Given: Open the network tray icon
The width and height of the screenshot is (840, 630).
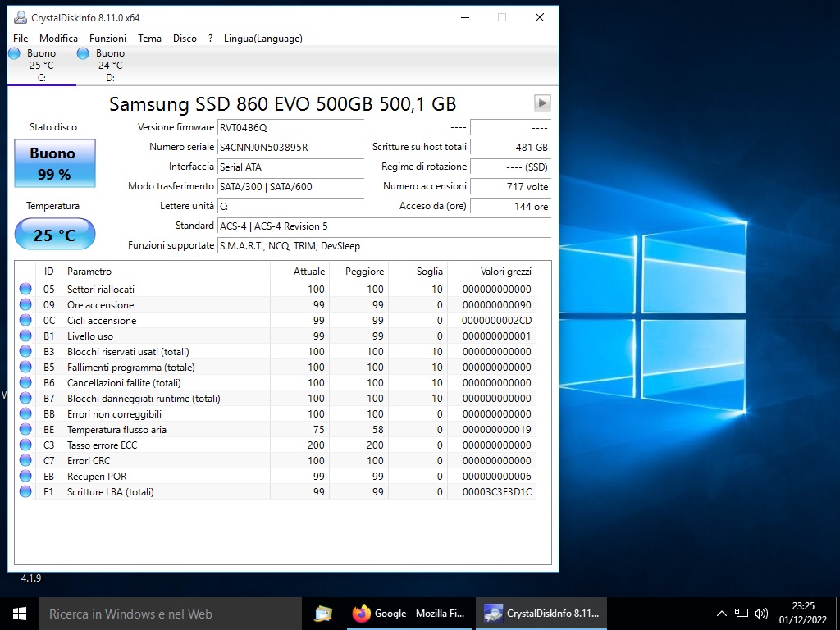Looking at the screenshot, I should click(742, 614).
